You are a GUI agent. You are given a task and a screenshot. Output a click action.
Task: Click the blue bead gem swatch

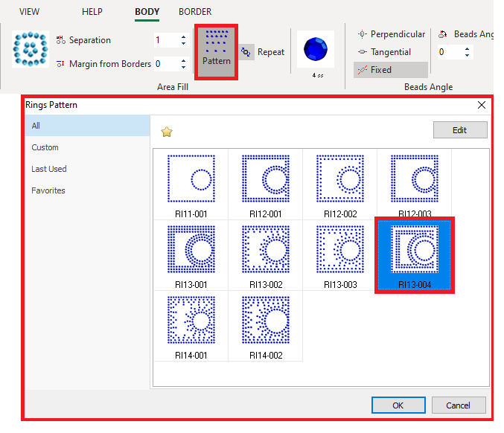click(x=317, y=50)
